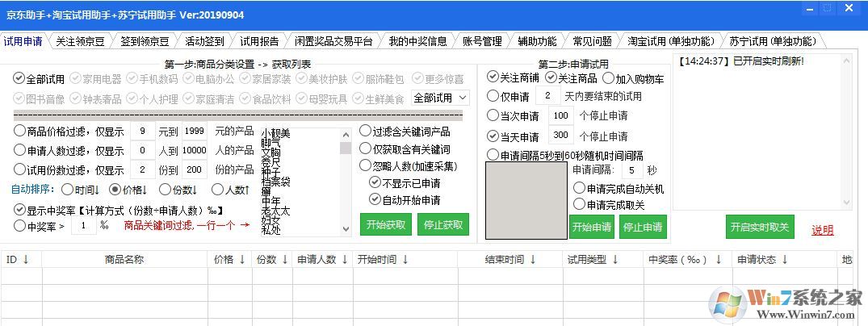Toggle 自动开始申请 checkbox

point(405,200)
